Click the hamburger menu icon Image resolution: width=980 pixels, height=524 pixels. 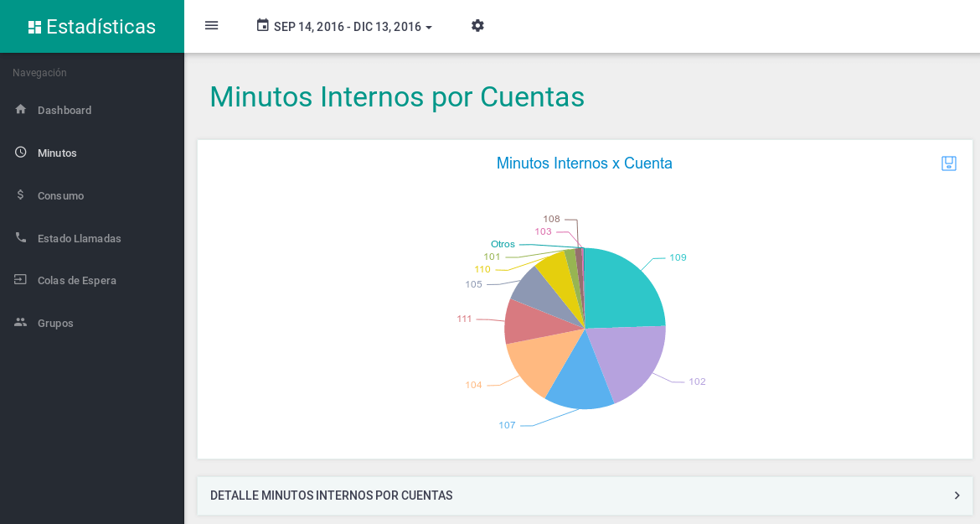(211, 25)
